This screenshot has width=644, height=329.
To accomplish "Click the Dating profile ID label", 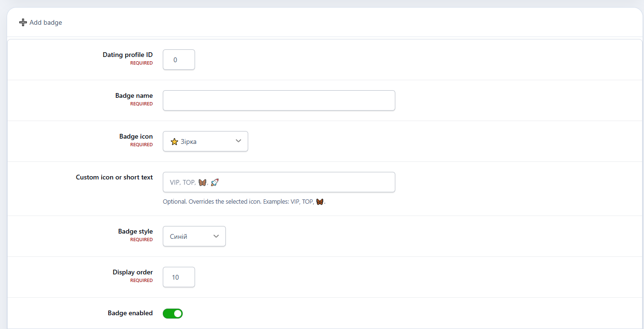I will tap(128, 55).
